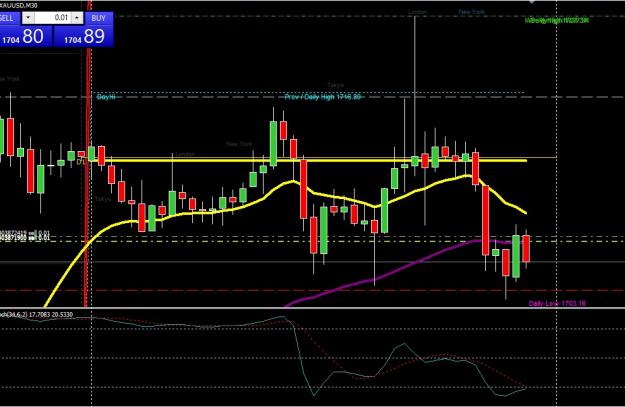Viewport: 625px width, 407px height.
Task: Click the Stoch(34,6,2) indicator label
Action: tap(36, 315)
